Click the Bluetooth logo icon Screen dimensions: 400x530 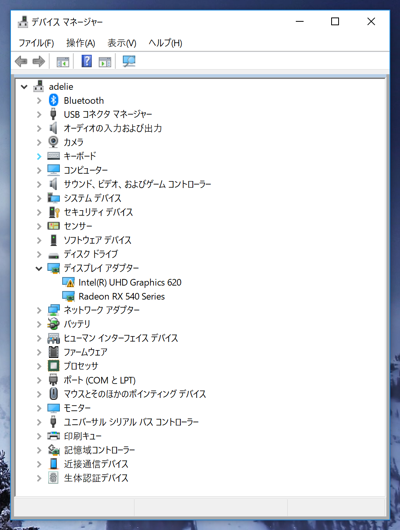tap(53, 100)
